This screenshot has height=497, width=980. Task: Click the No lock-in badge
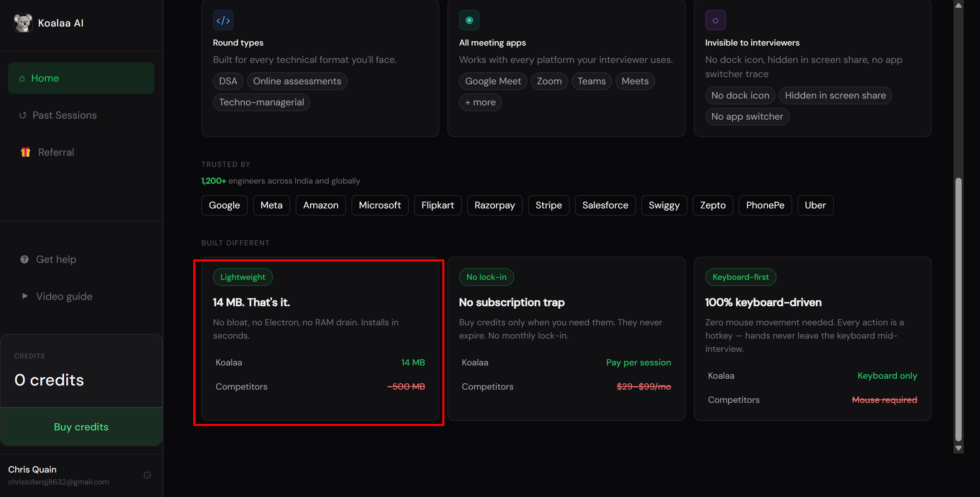pos(486,277)
